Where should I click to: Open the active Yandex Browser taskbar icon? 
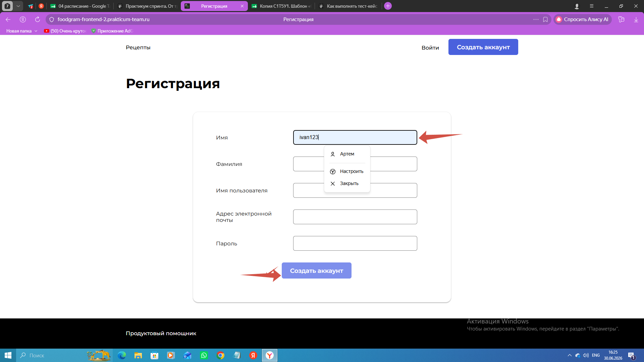[x=270, y=355]
